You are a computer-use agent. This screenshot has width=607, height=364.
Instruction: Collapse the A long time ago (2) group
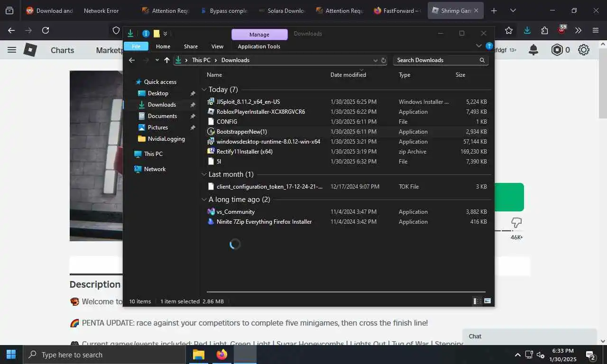(x=204, y=200)
